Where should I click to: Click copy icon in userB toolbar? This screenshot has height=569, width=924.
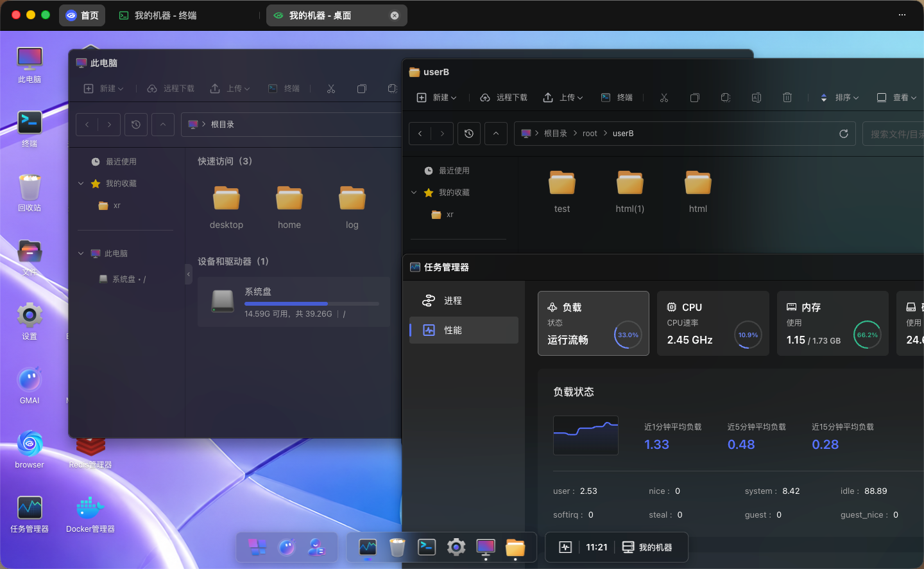[694, 98]
